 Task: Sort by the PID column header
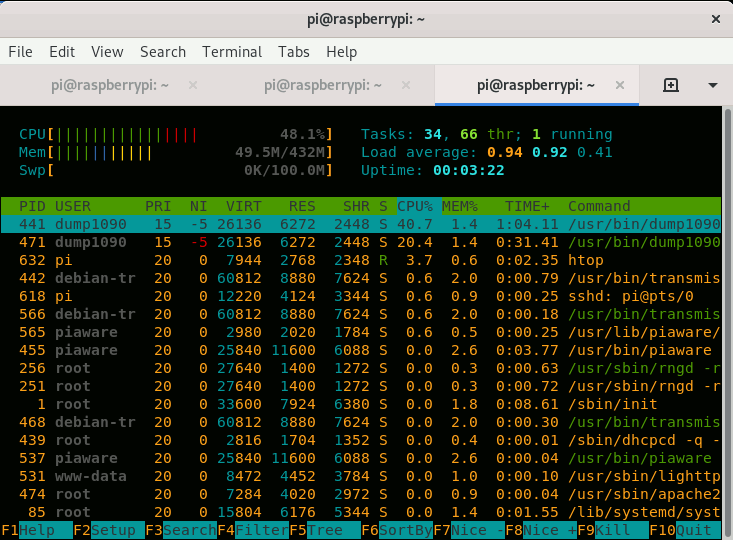(x=32, y=206)
